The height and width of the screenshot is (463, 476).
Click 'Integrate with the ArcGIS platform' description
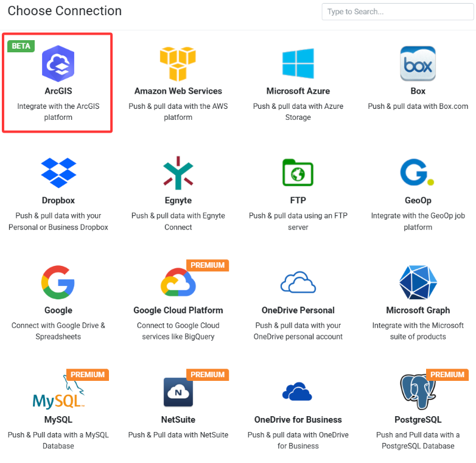coord(58,112)
